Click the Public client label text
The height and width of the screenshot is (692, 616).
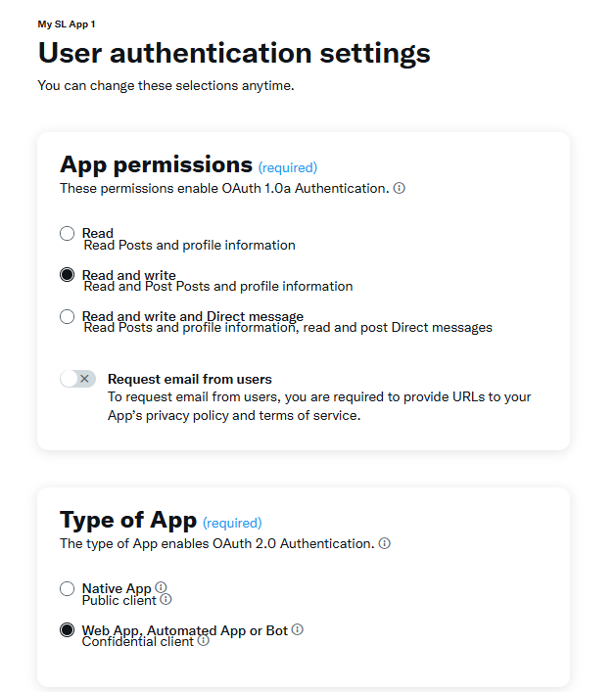click(119, 600)
